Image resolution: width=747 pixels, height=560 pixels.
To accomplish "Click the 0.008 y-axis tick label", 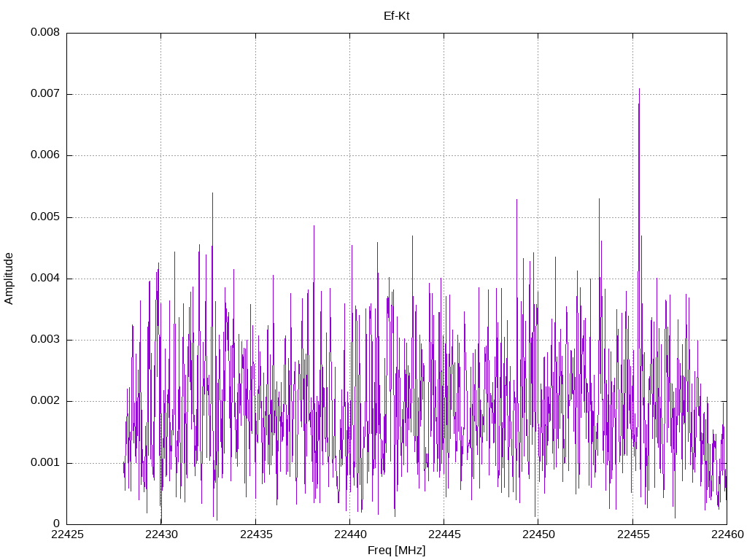I will (45, 32).
